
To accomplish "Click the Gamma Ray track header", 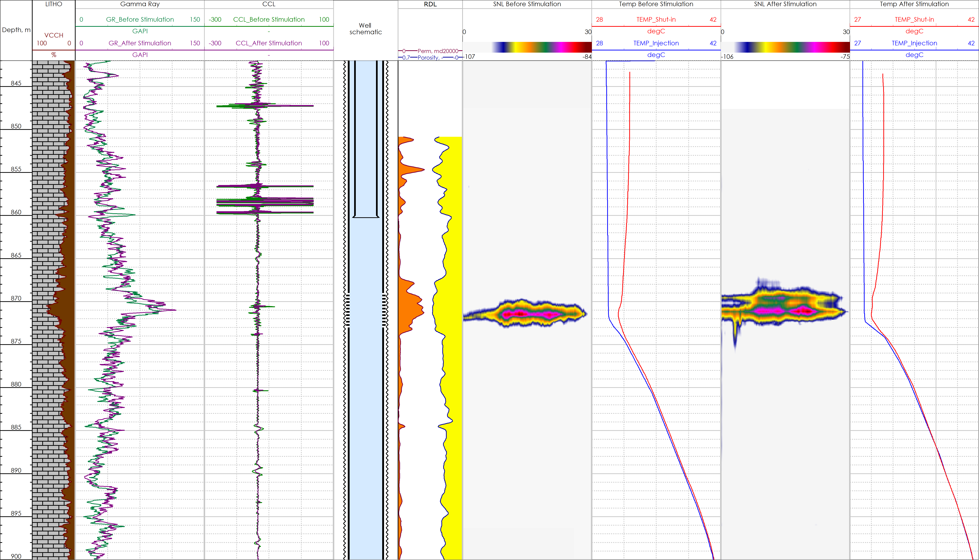I will click(x=140, y=4).
